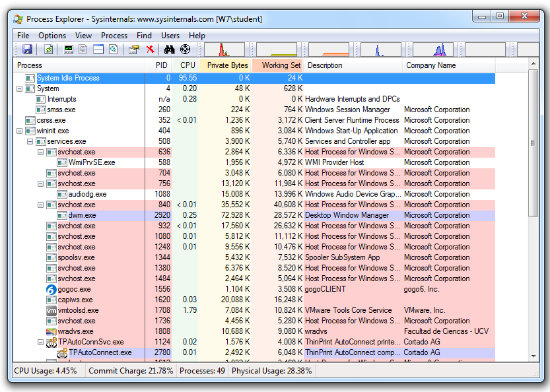Toggle the Show Lower Pane toolbar icon
The image size is (550, 392).
click(x=98, y=49)
